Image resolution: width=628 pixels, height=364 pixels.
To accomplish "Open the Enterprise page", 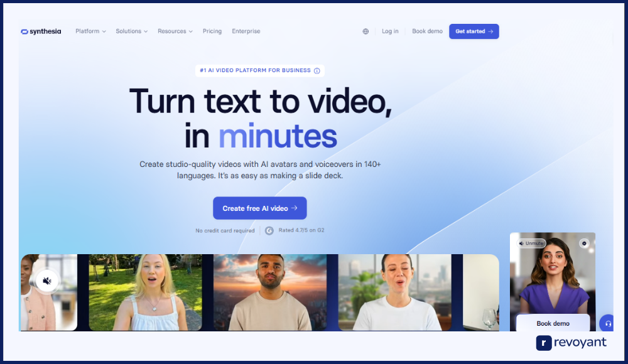I will click(x=246, y=31).
